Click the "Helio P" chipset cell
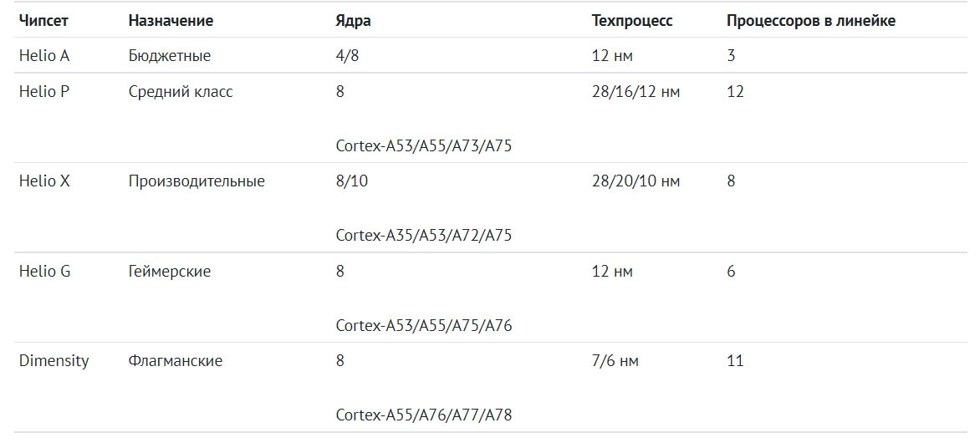Screen dimensions: 980x448 pos(44,92)
